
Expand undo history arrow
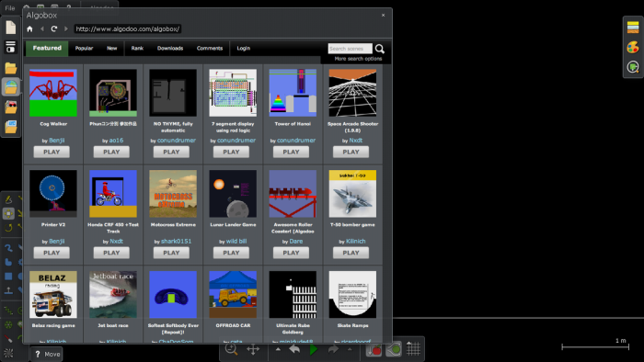coord(278,349)
